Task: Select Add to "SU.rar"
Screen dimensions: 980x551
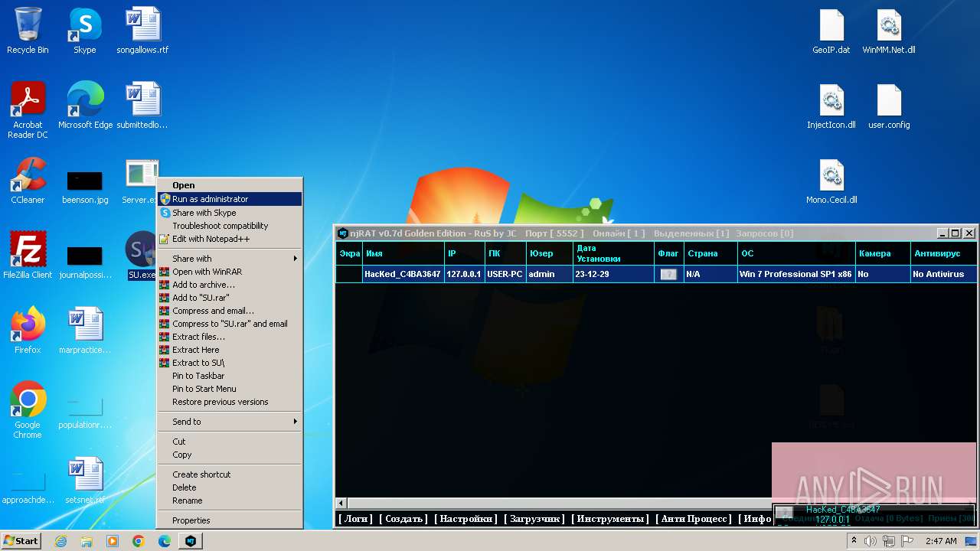Action: [230, 298]
